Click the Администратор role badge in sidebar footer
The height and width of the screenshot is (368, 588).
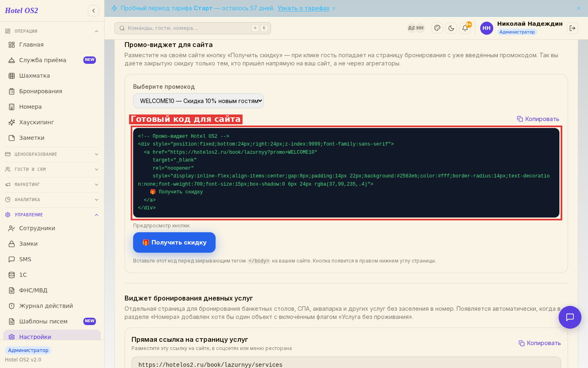(28, 350)
